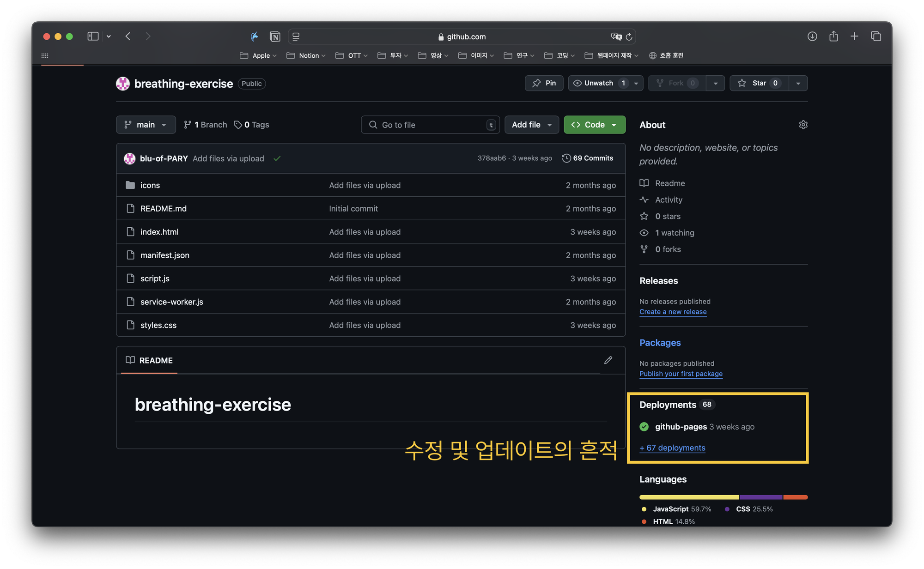Click the Notion extension icon in toolbar
The image size is (924, 569).
coord(275,36)
